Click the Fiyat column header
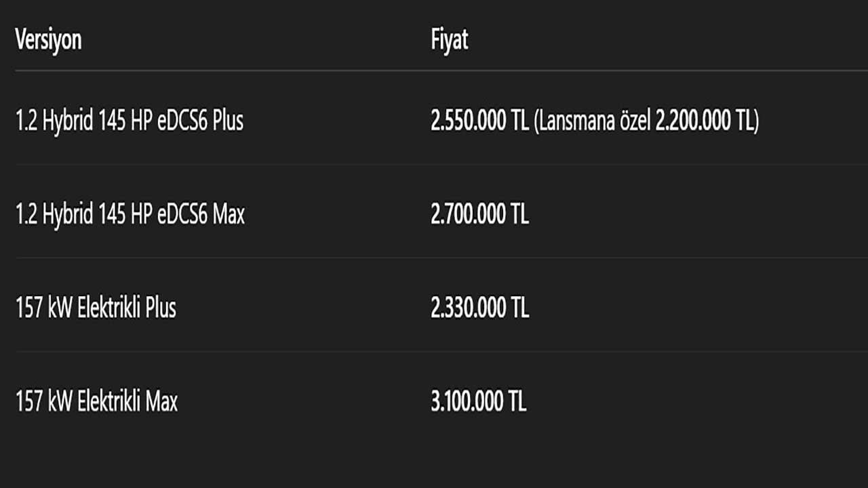The height and width of the screenshot is (488, 868). 450,40
